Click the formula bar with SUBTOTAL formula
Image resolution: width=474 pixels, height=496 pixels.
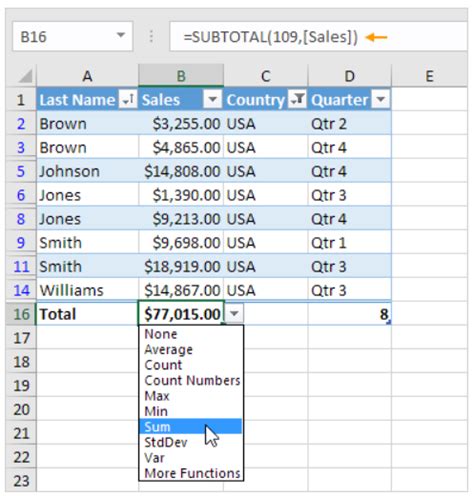[318, 36]
